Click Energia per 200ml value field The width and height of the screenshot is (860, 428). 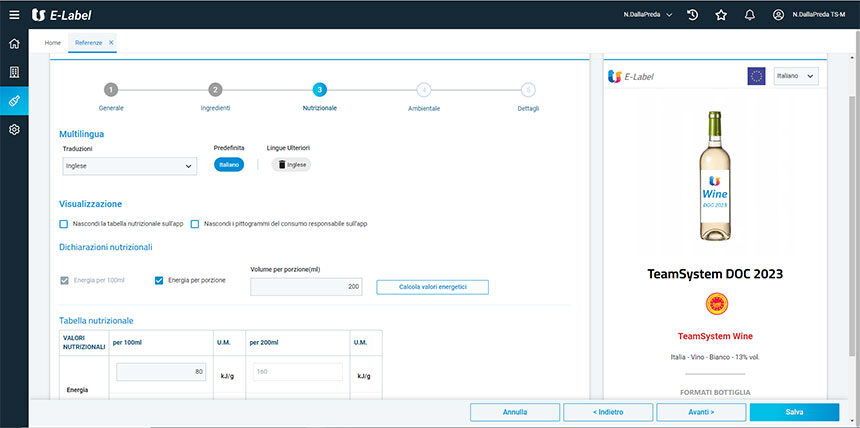tap(298, 371)
